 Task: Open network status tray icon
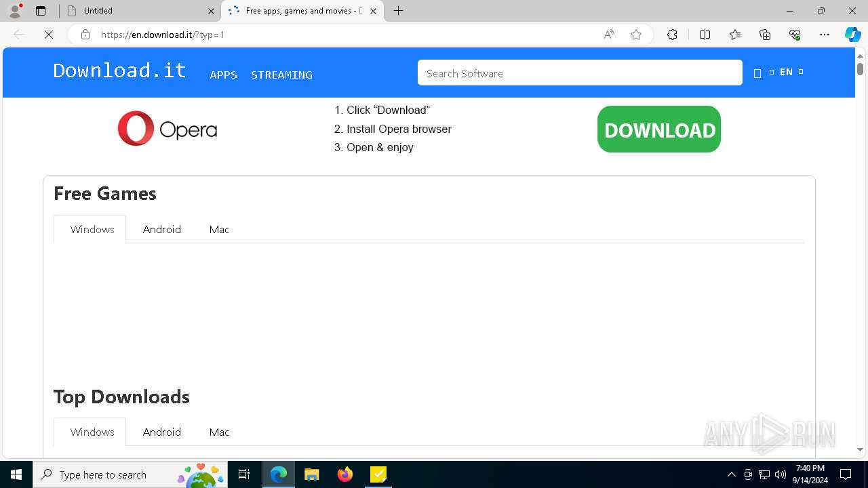(x=764, y=474)
